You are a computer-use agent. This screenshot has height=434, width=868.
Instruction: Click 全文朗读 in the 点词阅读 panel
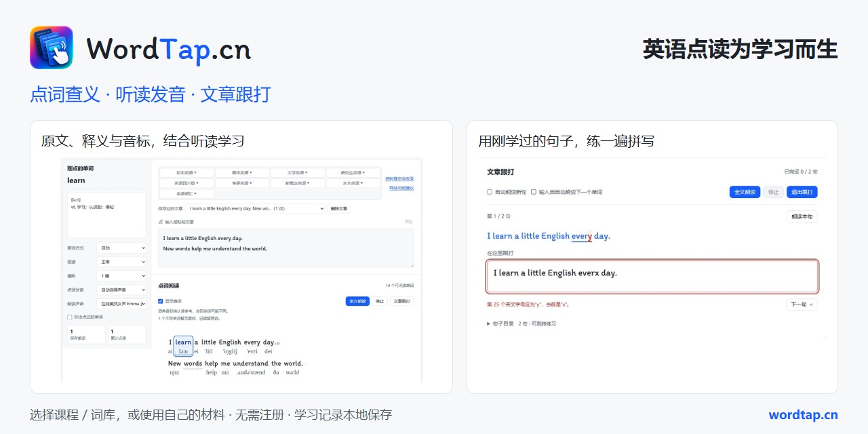pos(357,301)
